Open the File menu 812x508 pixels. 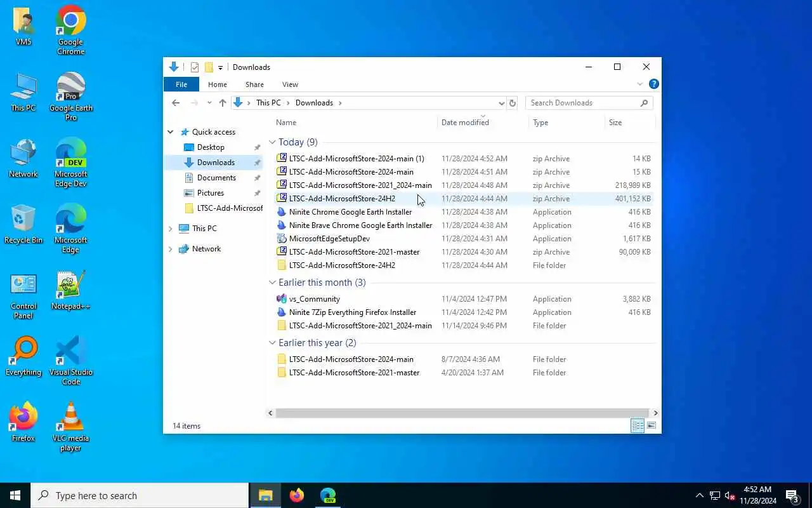point(181,84)
